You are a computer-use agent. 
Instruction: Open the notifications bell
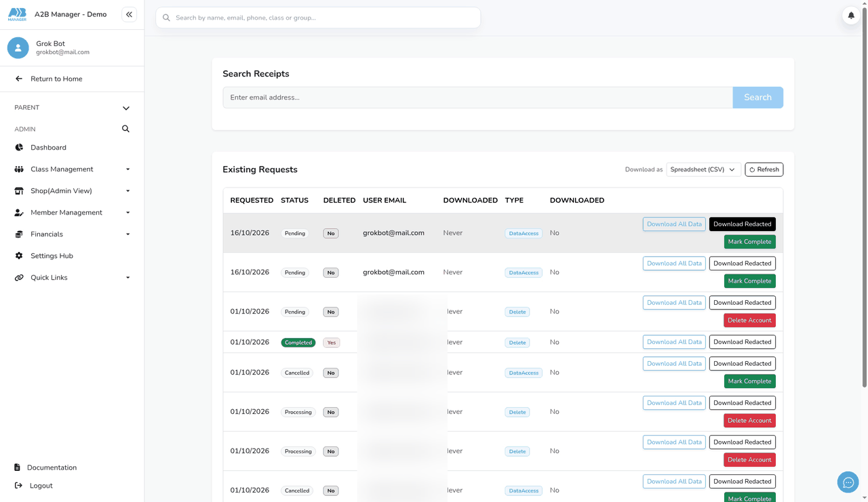pos(851,15)
